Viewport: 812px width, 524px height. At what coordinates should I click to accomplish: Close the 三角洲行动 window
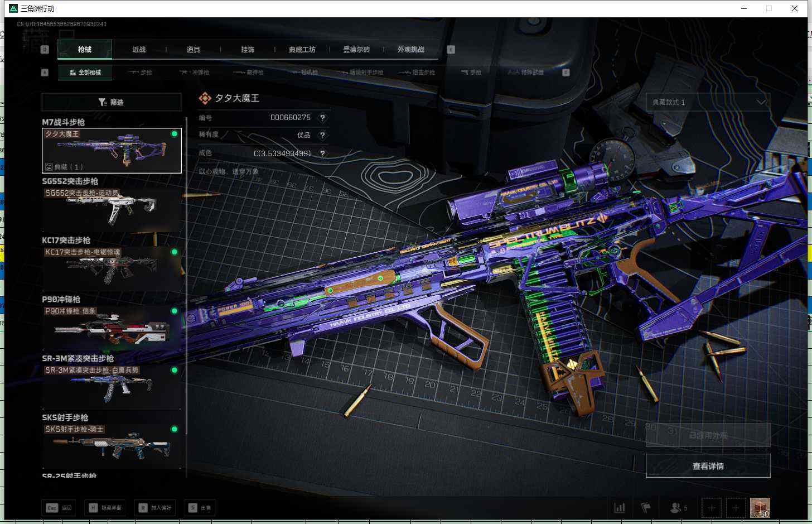pyautogui.click(x=795, y=8)
